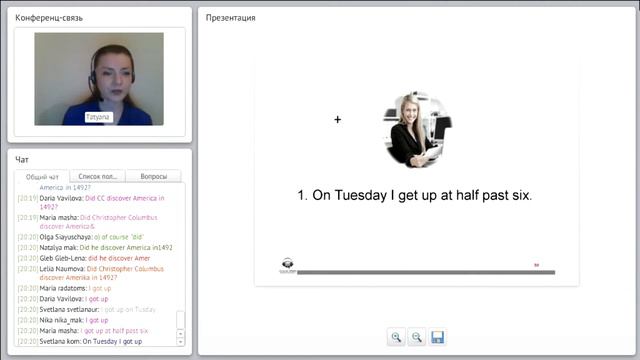
Task: Open the Вопросы tab
Action: pyautogui.click(x=153, y=176)
